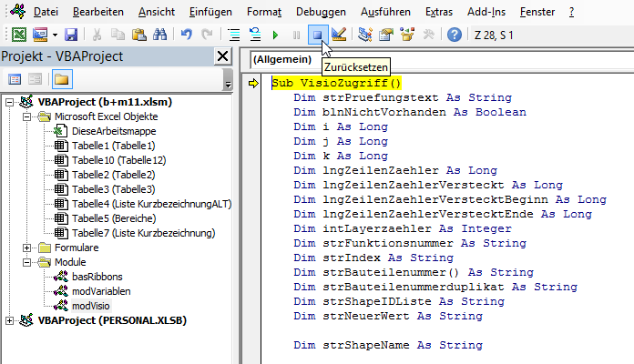Toggle Design Mode icon in the toolbar
634x364 pixels.
(339, 35)
